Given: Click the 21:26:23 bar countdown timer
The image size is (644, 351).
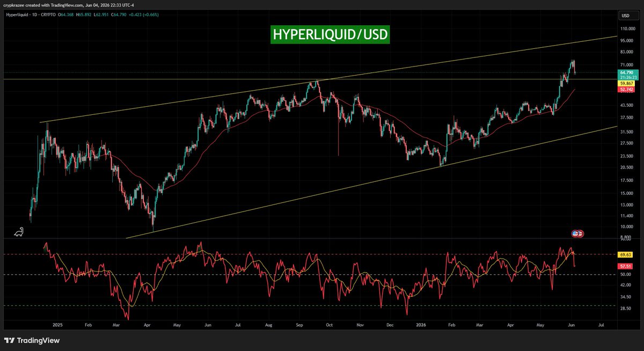Looking at the screenshot, I should coord(627,77).
